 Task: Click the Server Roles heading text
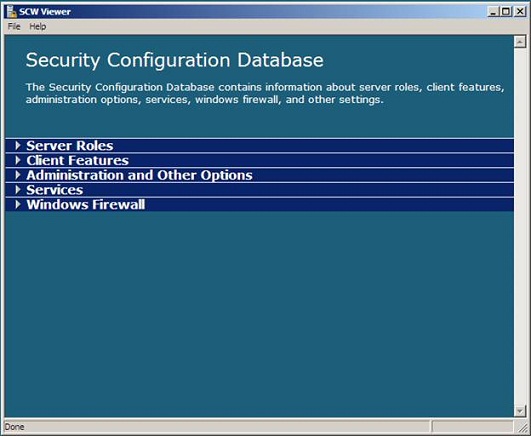click(70, 146)
